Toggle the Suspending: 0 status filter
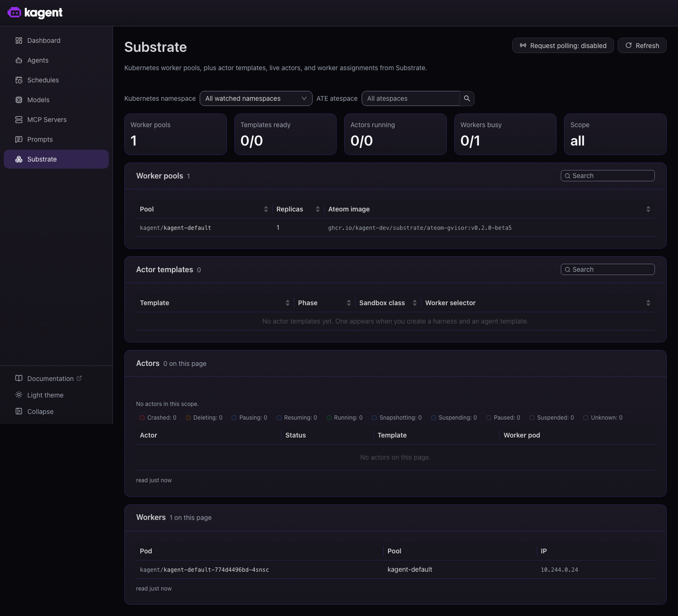Viewport: 678px width, 616px height. [454, 418]
